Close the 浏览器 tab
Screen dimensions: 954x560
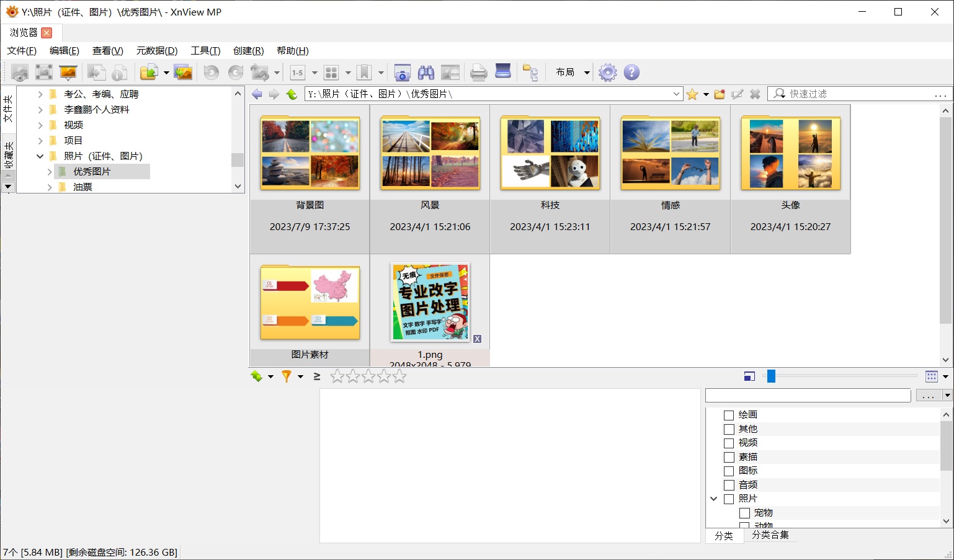click(47, 33)
